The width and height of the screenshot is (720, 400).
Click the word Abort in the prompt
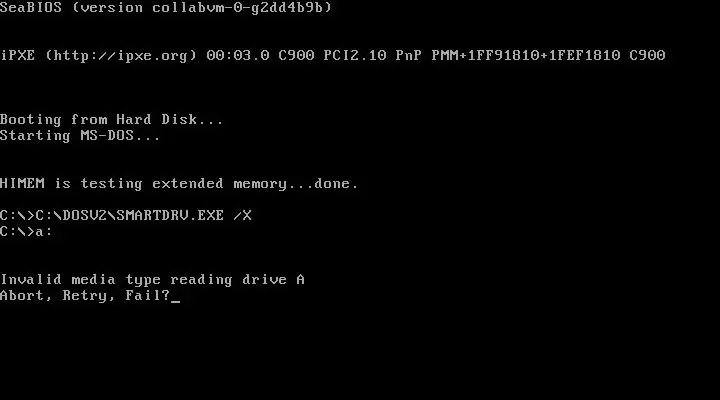point(22,295)
